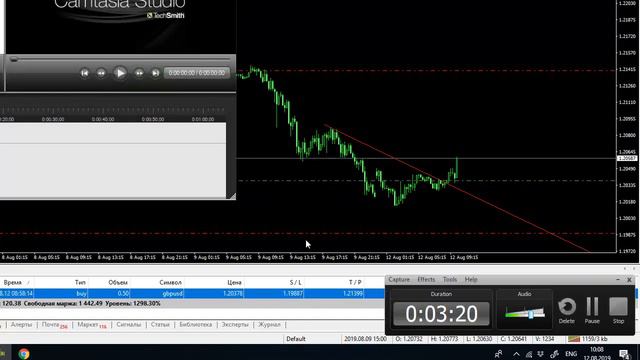Click the current price label on price axis
This screenshot has width=640, height=360.
pyautogui.click(x=627, y=158)
